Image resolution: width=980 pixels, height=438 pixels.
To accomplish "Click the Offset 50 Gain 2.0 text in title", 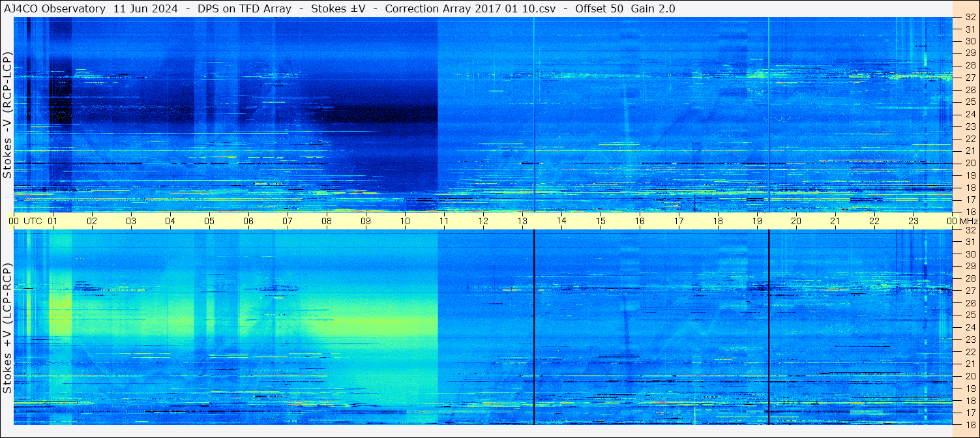I will 625,8.
